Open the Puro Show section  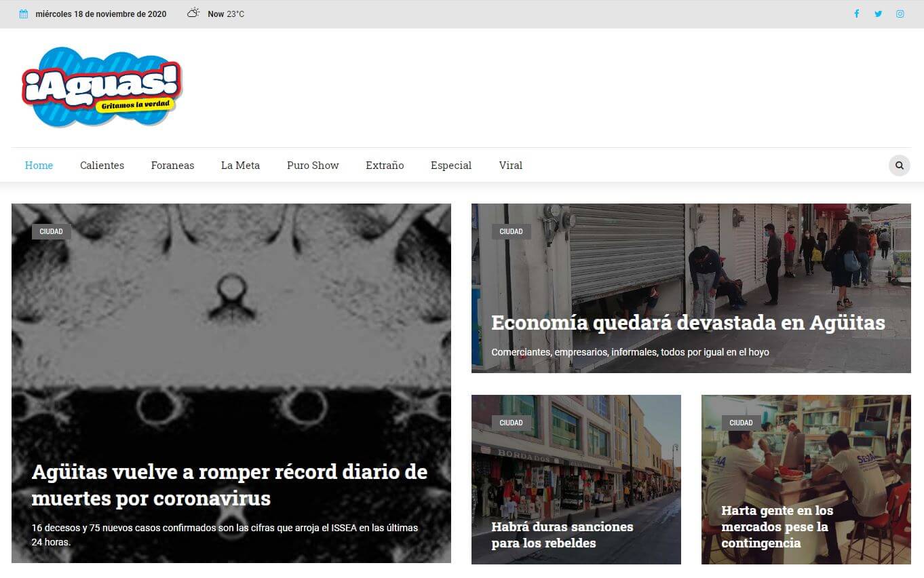[x=313, y=166]
